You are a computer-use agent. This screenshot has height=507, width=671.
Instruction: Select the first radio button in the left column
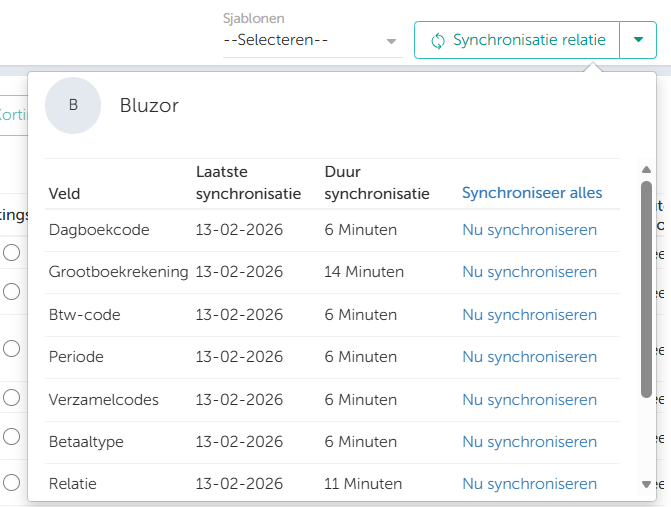pyautogui.click(x=11, y=253)
